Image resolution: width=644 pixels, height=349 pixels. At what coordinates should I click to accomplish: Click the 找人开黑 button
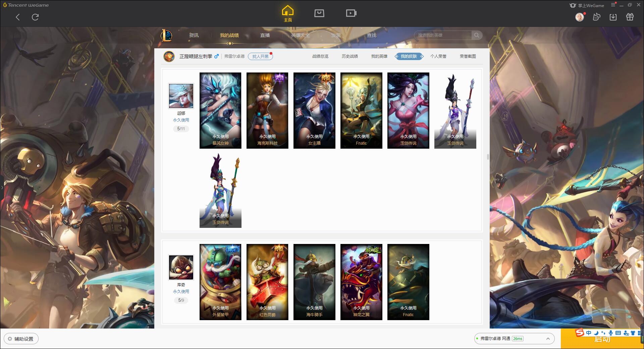point(260,56)
